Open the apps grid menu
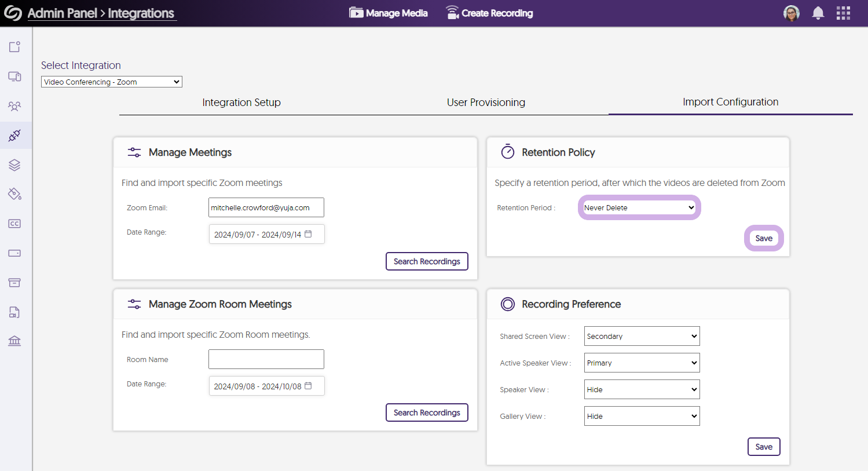Image resolution: width=868 pixels, height=471 pixels. point(843,13)
